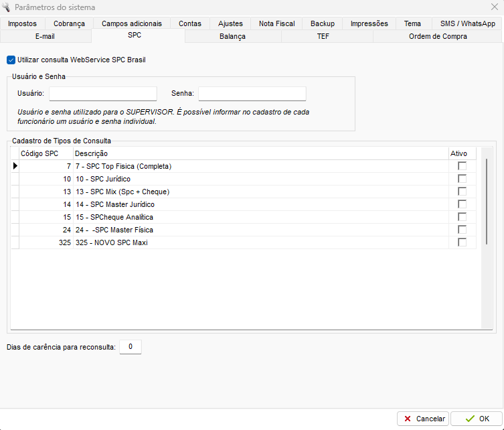
Task: Select row '15 - SPCheque Analítica'
Action: click(x=244, y=217)
